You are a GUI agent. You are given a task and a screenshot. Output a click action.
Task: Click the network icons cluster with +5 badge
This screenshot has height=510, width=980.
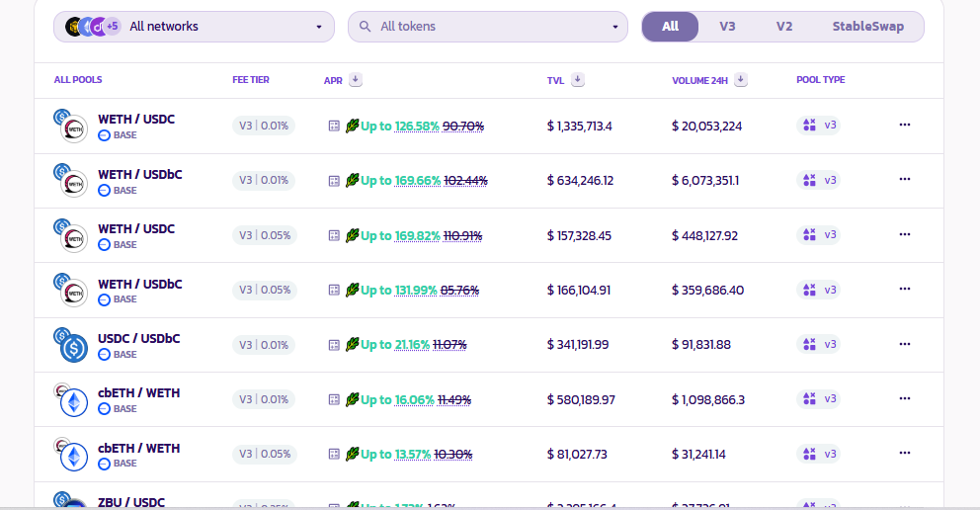click(93, 27)
